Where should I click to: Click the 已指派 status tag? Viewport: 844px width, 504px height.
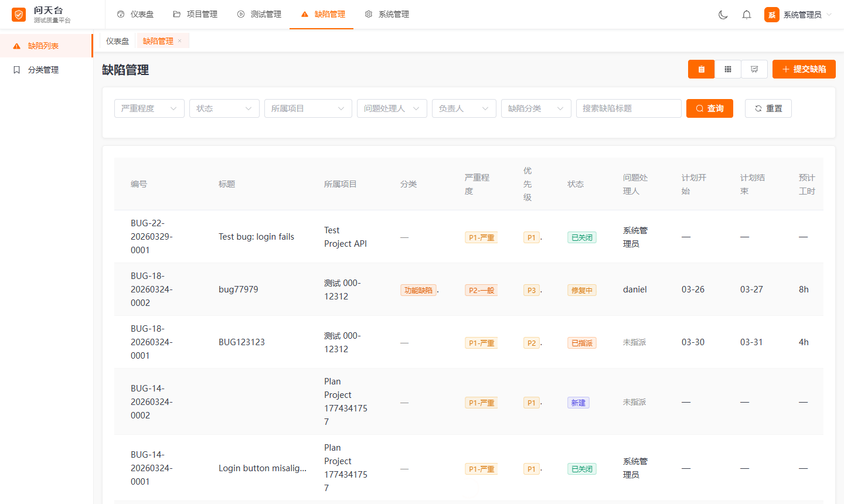(582, 343)
